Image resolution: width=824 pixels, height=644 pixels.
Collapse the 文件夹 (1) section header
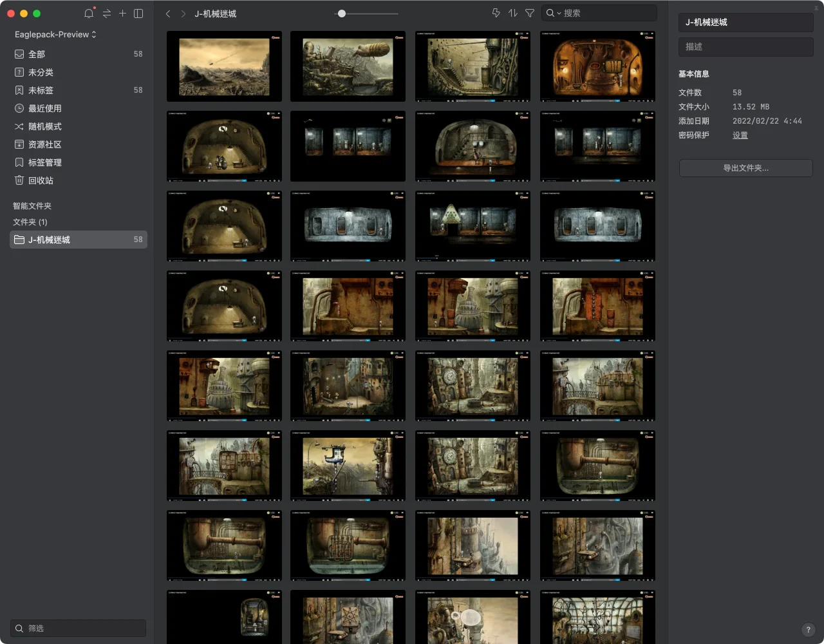click(x=30, y=222)
